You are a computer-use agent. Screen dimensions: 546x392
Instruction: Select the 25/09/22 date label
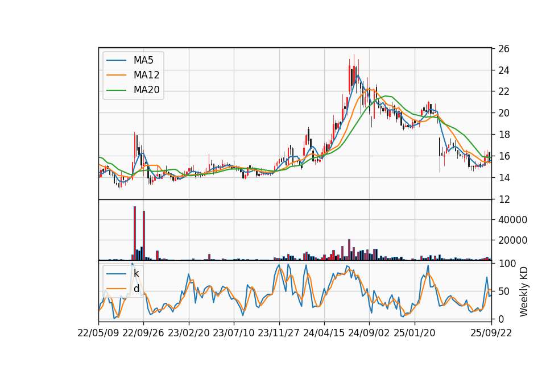[x=491, y=333]
